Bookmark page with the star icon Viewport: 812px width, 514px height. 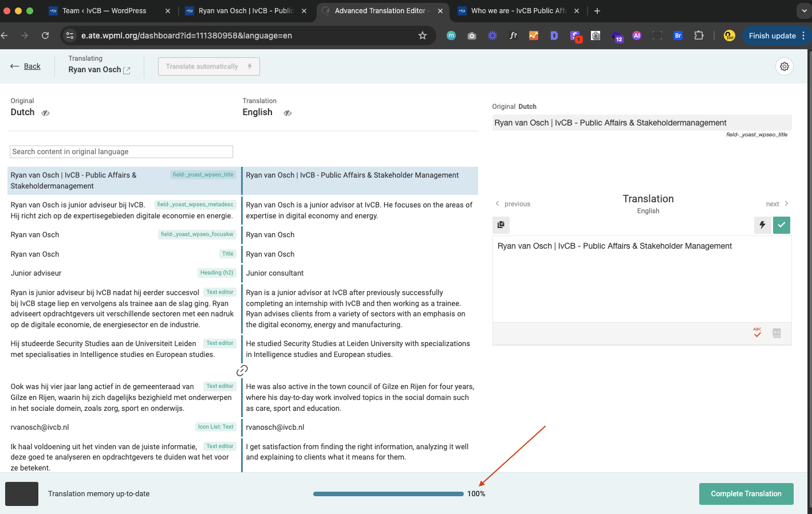pos(423,36)
